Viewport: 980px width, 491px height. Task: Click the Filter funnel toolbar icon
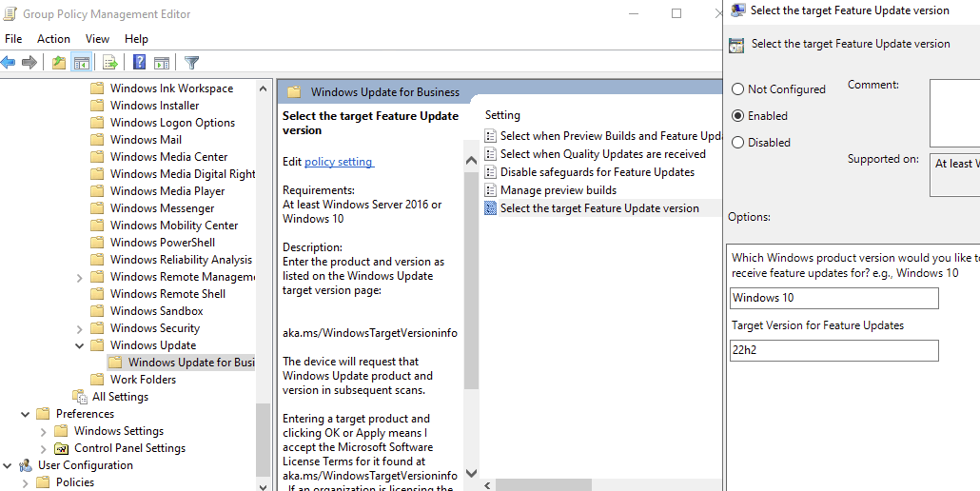(192, 62)
